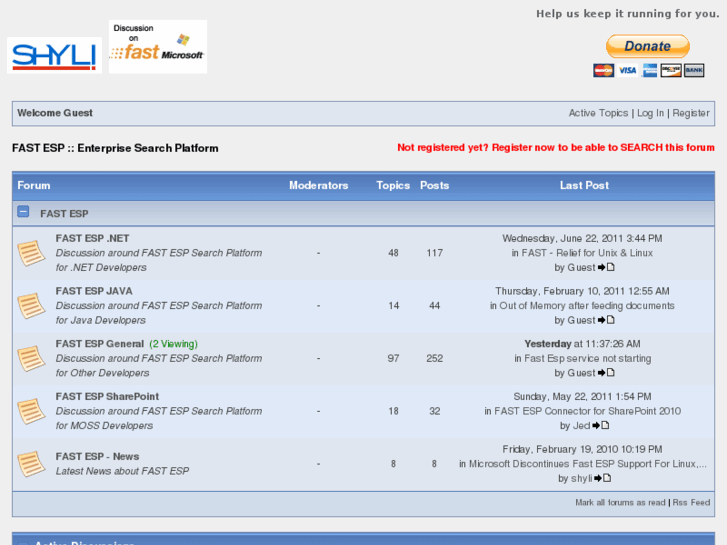Click the topics count 97
Screen dimensions: 727x545
pyautogui.click(x=393, y=359)
